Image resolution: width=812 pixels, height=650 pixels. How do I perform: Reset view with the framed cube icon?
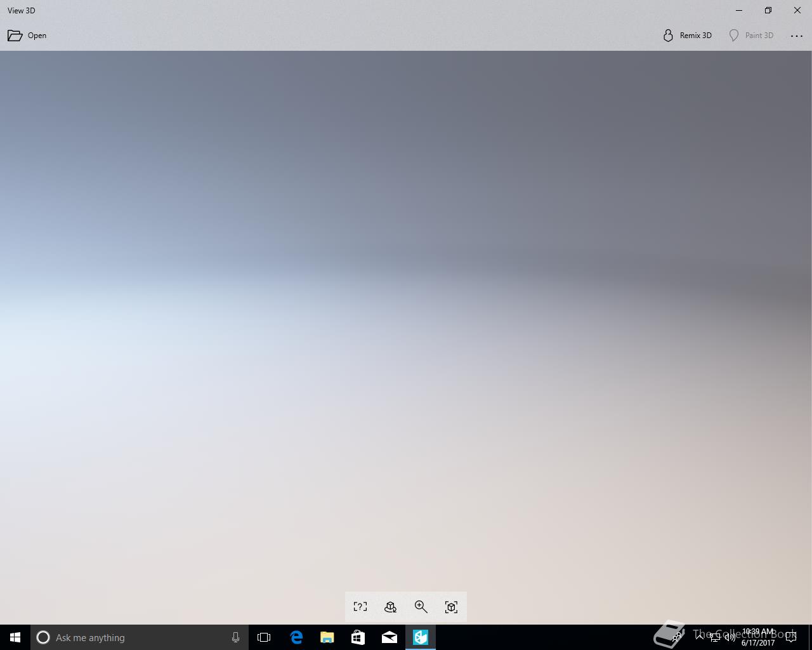452,607
